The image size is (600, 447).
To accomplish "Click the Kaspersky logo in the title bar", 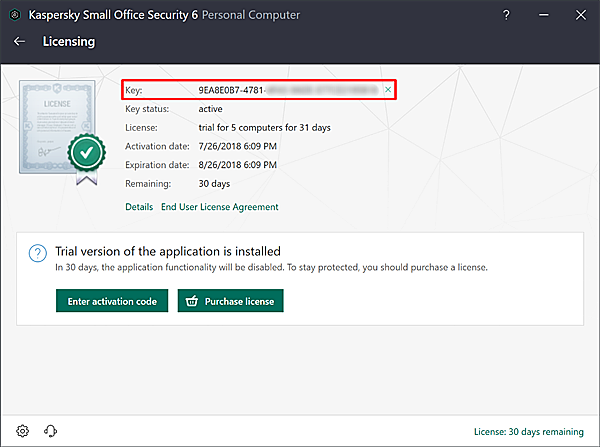I will [x=15, y=16].
